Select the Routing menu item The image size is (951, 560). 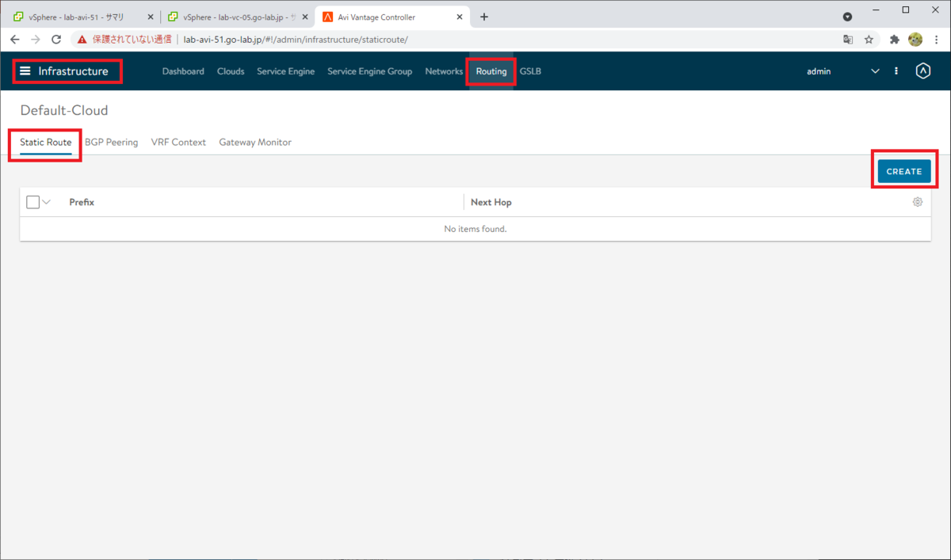[x=491, y=71]
